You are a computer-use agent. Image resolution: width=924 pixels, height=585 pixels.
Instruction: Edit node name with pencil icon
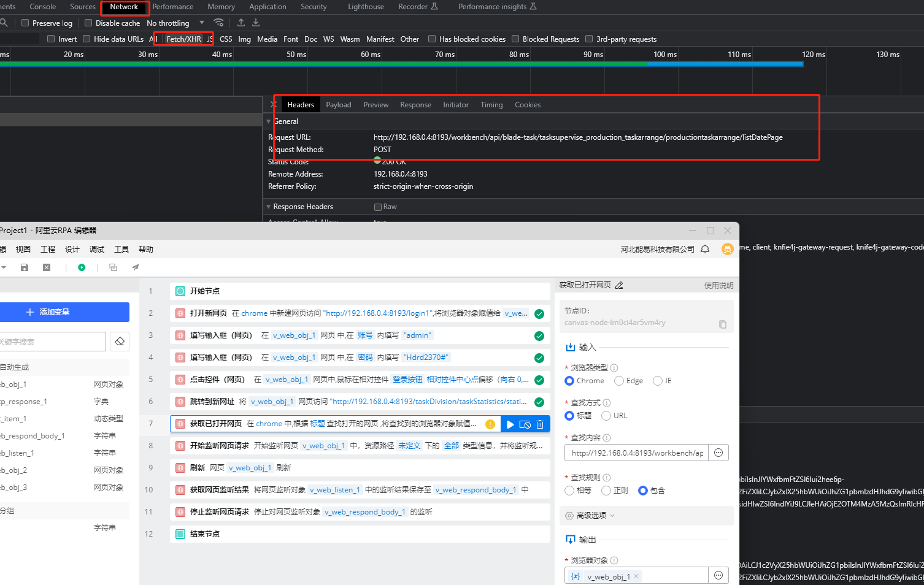pos(619,285)
